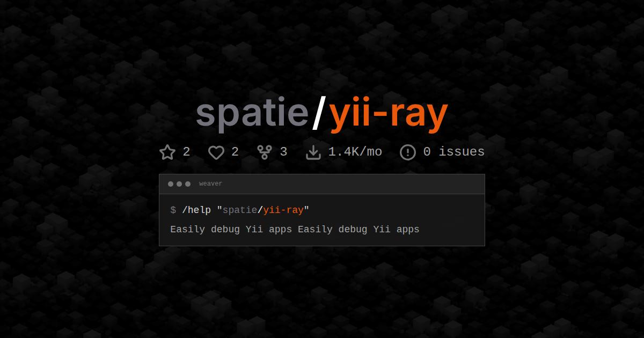Image resolution: width=644 pixels, height=338 pixels.
Task: Open the downloads icon labeled 1.4K/mo
Action: [x=313, y=152]
